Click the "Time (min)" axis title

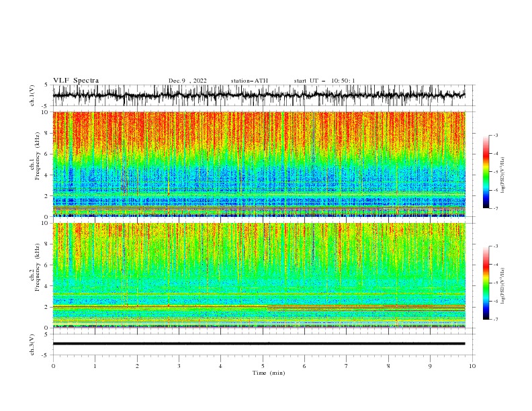pyautogui.click(x=269, y=373)
